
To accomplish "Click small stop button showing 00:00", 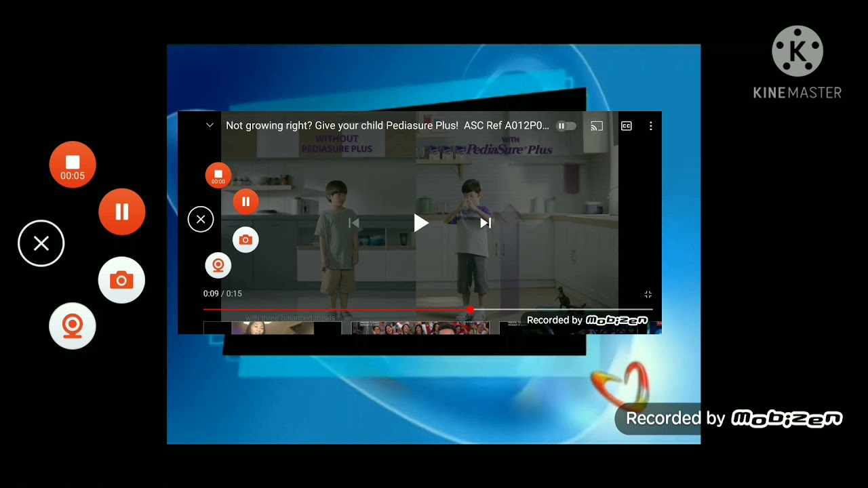I will pyautogui.click(x=218, y=176).
